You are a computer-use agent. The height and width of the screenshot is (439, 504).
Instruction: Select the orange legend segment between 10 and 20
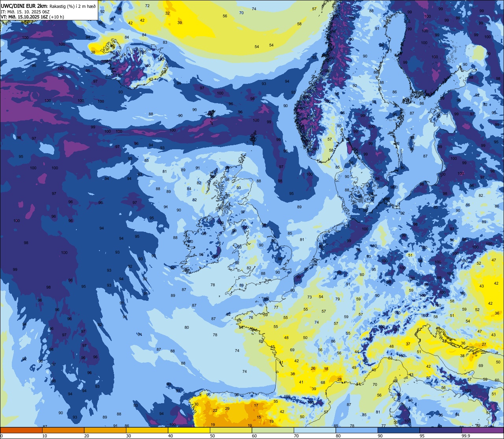click(63, 430)
